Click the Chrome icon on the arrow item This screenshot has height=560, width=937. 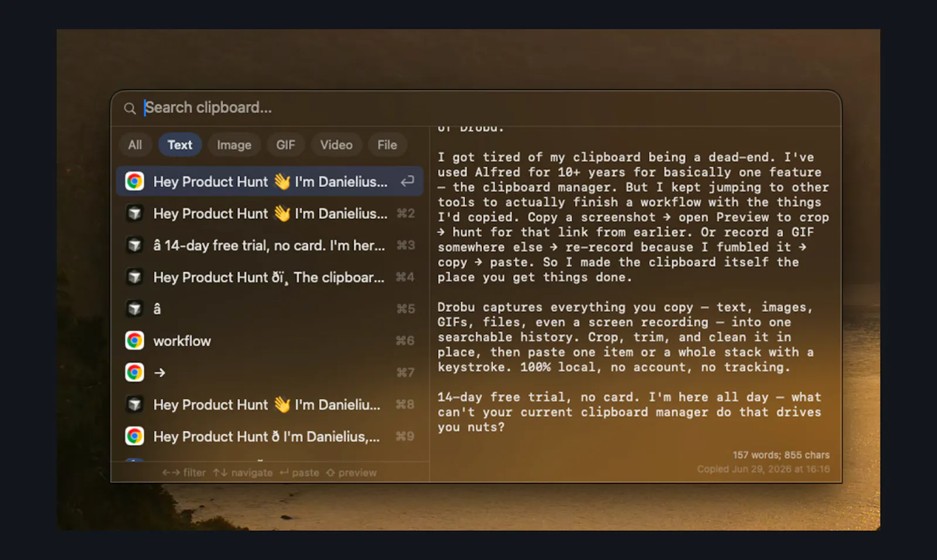[x=135, y=373]
